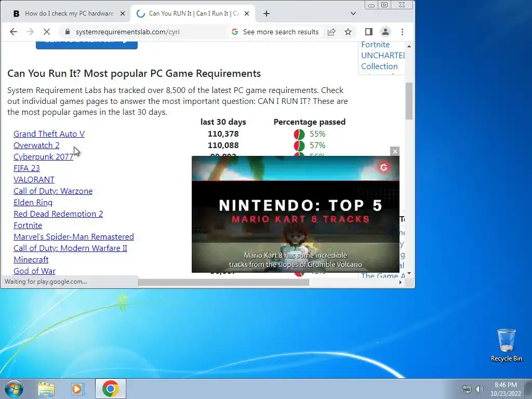Open Call of Duty: Modern Warfare II link

[x=70, y=248]
